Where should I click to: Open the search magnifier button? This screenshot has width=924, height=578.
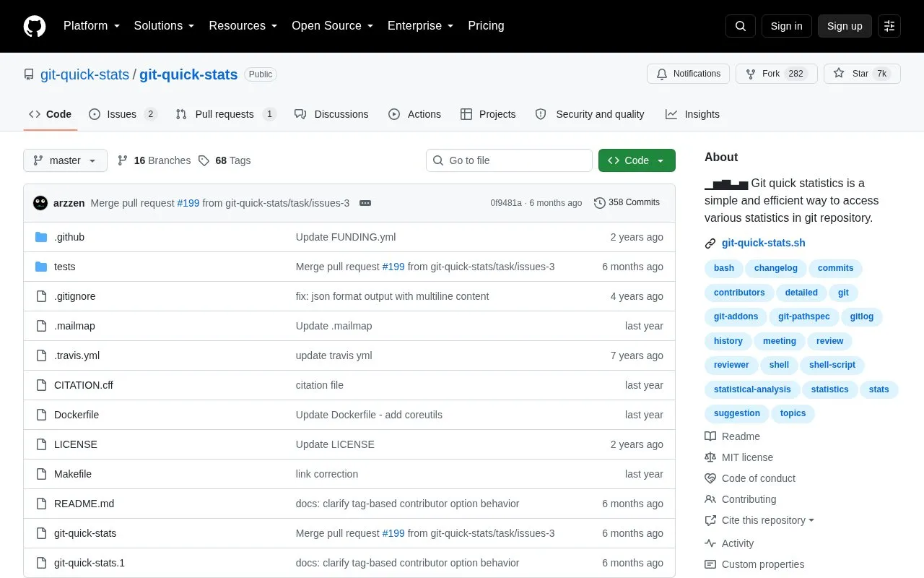pyautogui.click(x=741, y=26)
